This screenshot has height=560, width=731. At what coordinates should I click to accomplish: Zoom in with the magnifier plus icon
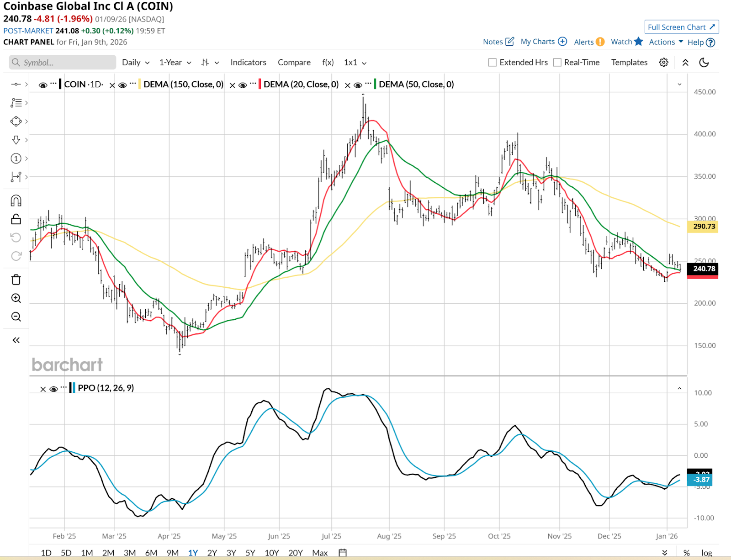16,298
